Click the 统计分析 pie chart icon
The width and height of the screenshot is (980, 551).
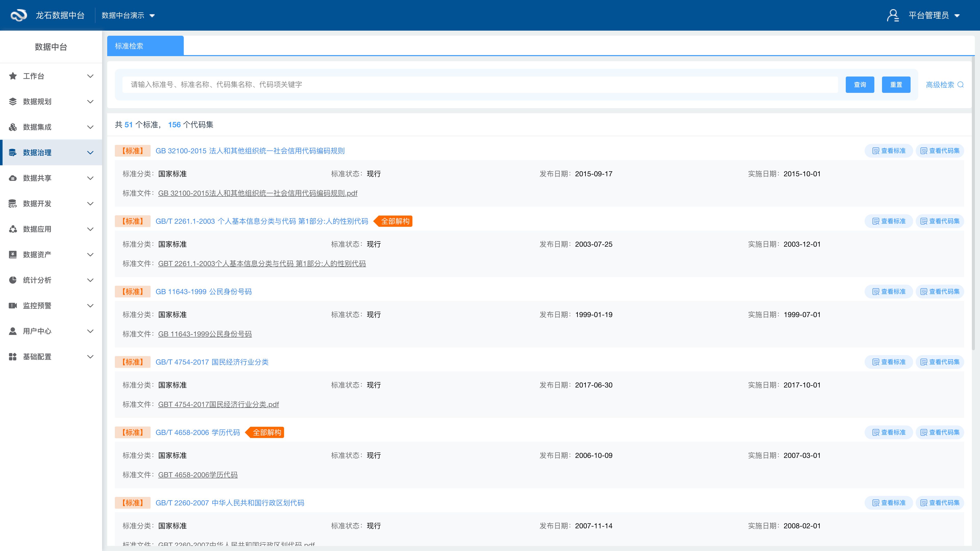[x=13, y=280]
